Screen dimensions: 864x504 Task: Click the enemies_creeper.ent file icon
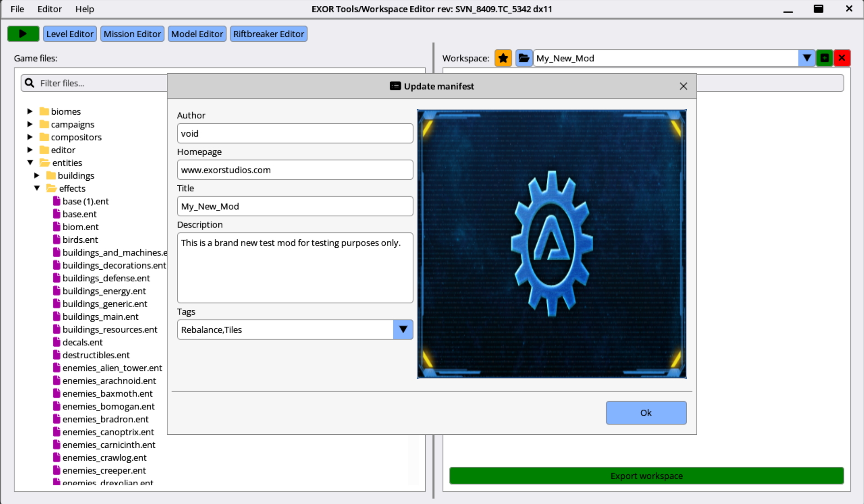tap(57, 470)
